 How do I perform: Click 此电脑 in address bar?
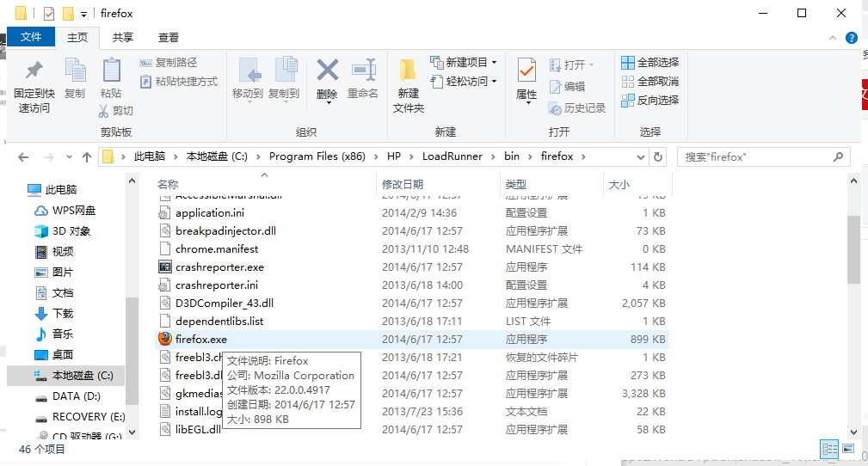click(150, 156)
